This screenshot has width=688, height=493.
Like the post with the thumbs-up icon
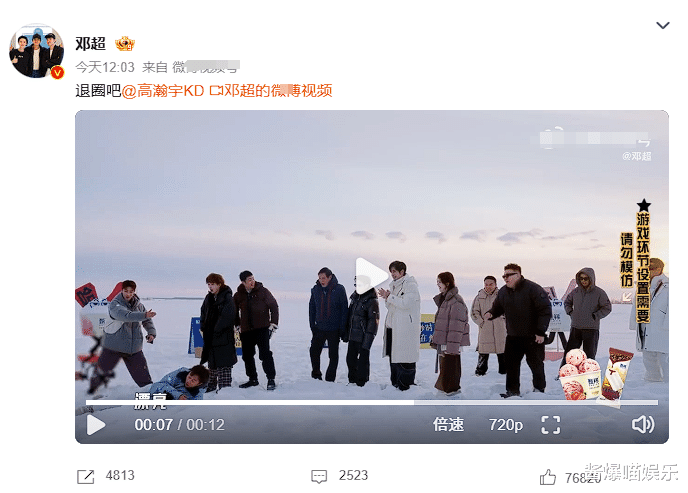coord(548,477)
